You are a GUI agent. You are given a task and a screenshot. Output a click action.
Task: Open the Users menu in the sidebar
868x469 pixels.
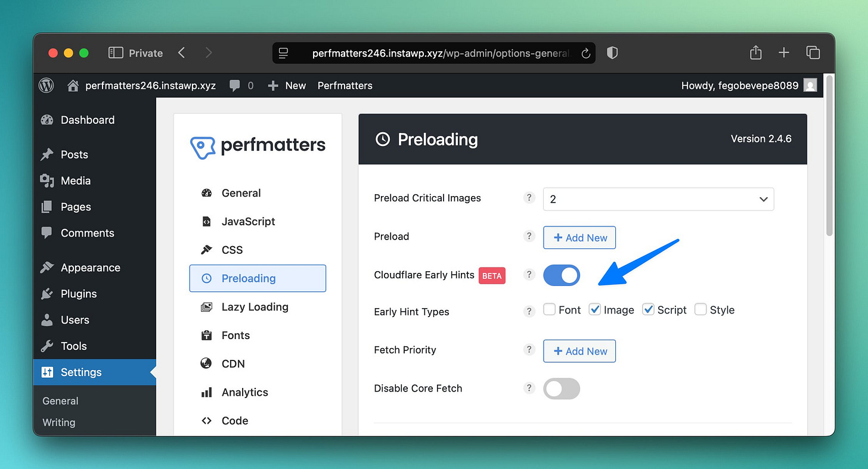tap(95, 320)
